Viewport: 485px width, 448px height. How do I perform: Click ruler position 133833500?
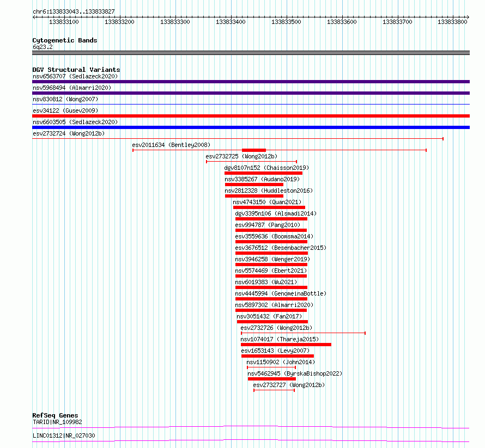[x=286, y=22]
